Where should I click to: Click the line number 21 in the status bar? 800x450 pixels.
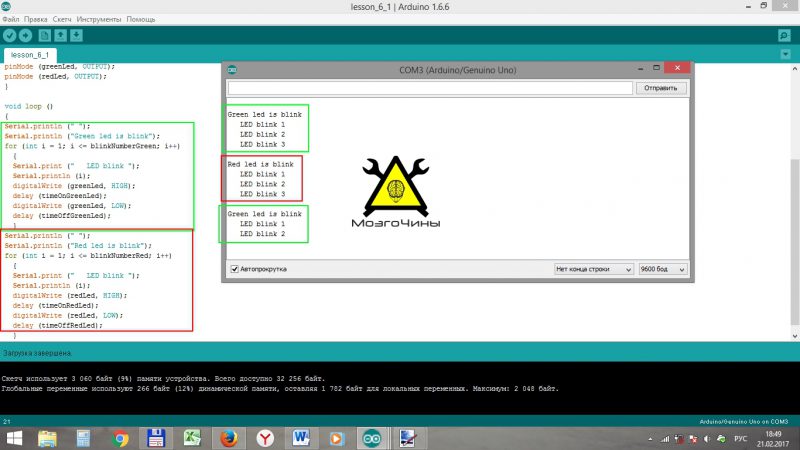7,421
